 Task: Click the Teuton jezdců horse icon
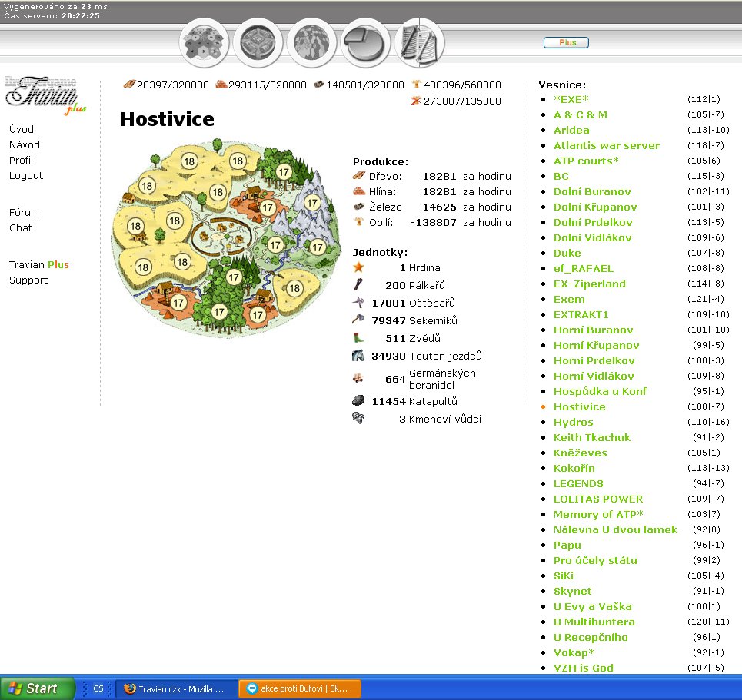tap(358, 355)
